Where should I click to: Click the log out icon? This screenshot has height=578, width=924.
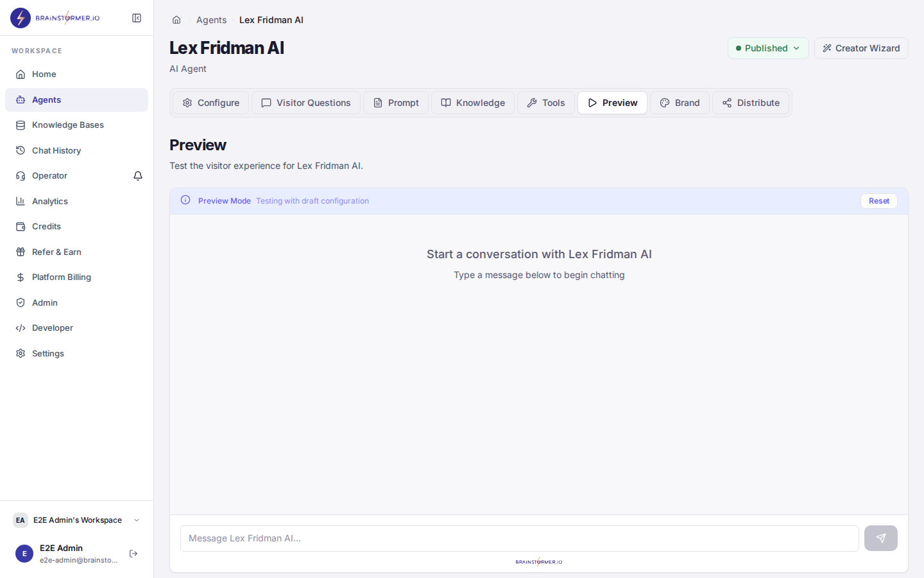133,554
